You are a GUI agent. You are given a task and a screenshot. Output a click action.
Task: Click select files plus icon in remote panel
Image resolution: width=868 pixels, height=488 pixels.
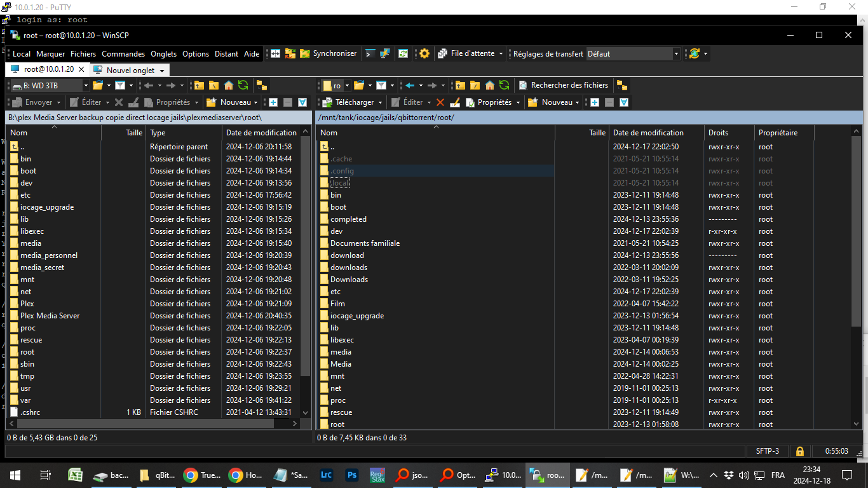595,102
